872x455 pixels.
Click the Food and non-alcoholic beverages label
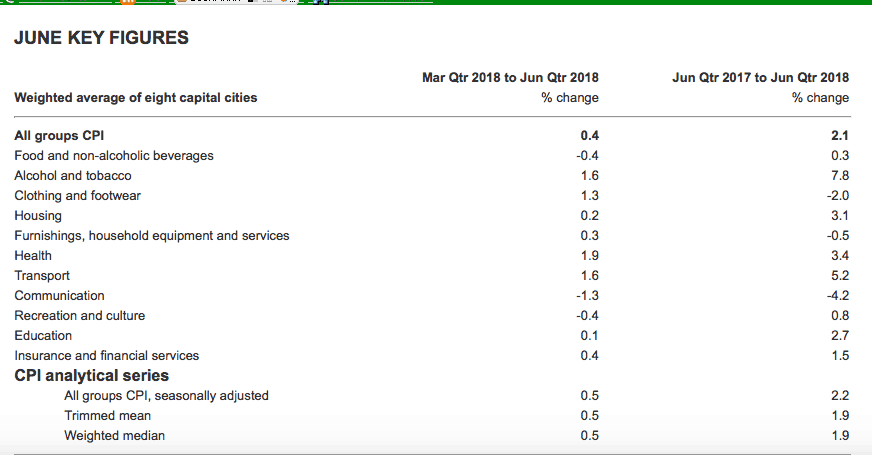pos(114,155)
